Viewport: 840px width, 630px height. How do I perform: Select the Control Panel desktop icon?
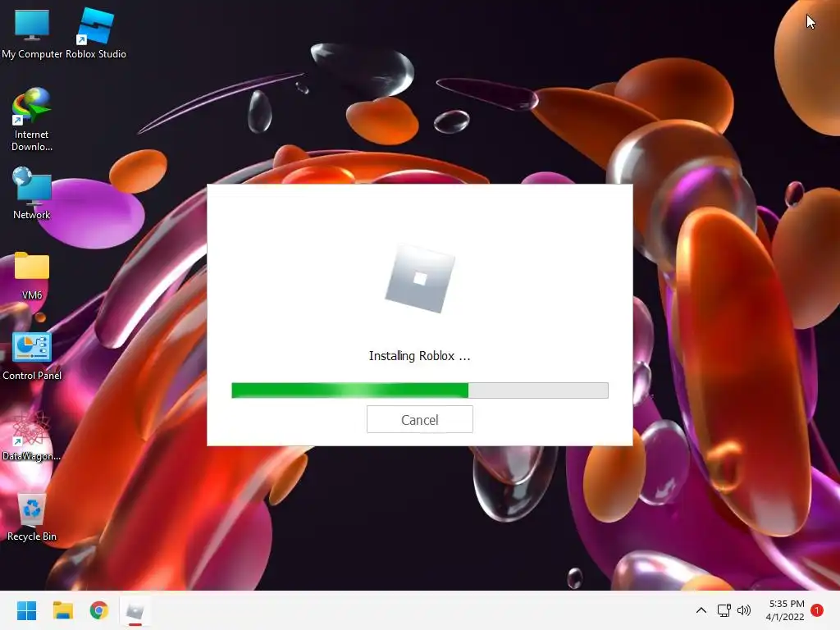(32, 356)
